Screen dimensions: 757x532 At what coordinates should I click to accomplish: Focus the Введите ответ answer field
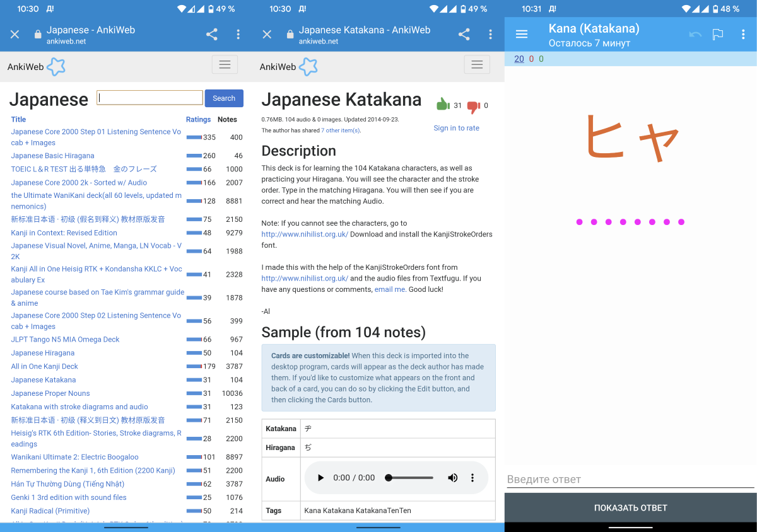coord(631,480)
